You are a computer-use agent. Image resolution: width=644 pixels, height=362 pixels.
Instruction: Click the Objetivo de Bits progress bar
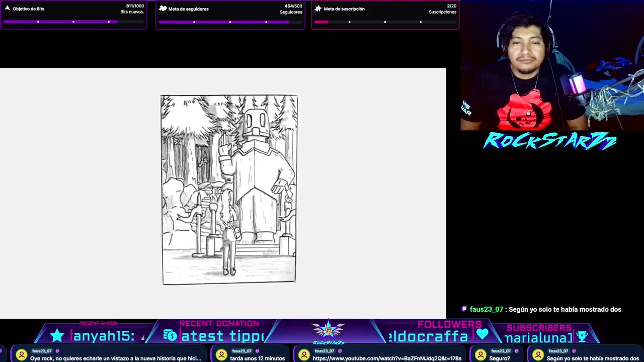click(73, 22)
